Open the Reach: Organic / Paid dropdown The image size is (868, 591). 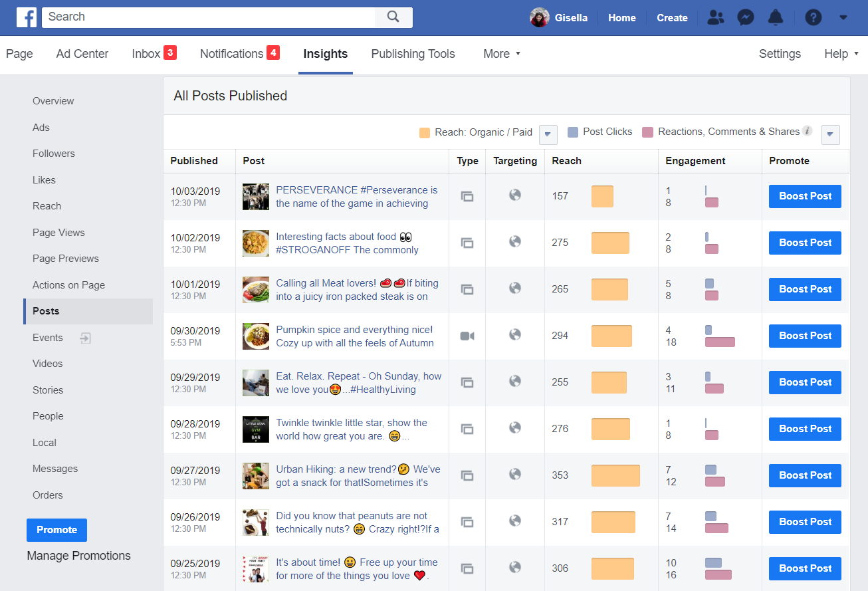click(x=547, y=134)
